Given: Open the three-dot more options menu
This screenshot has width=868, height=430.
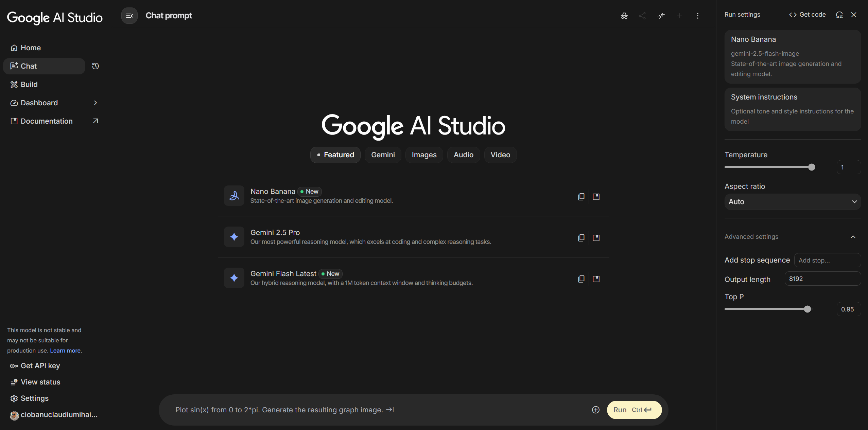Looking at the screenshot, I should (698, 16).
